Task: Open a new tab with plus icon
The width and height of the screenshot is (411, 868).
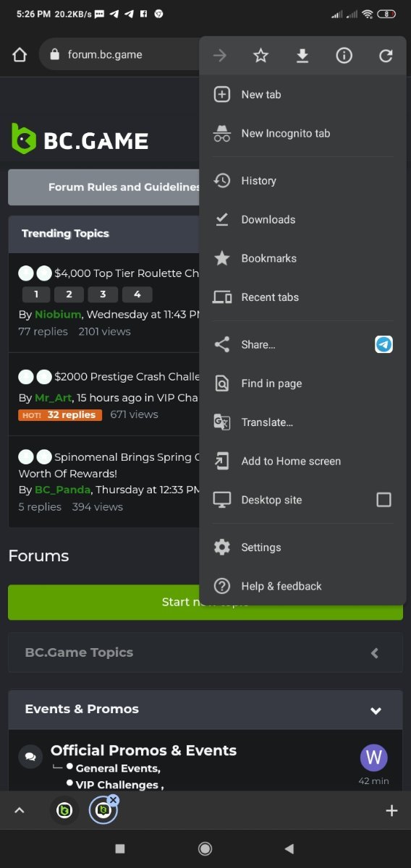Action: coord(391,811)
